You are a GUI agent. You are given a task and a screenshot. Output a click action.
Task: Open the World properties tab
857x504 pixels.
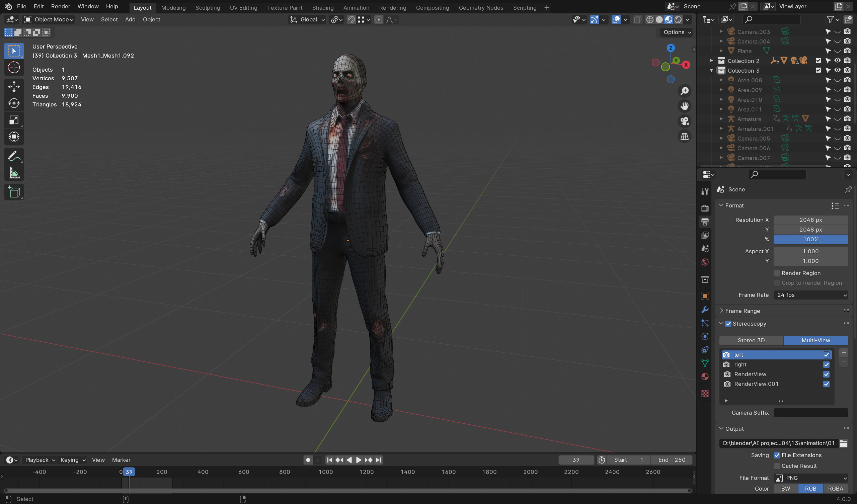(705, 262)
